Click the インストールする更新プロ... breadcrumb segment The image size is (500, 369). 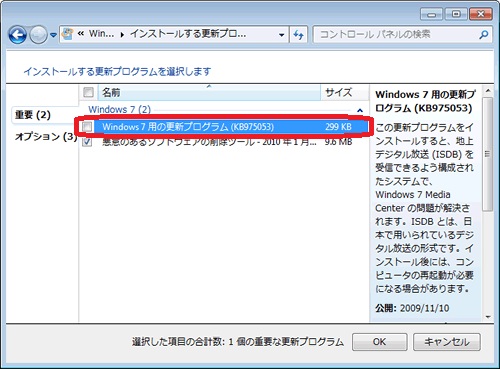188,34
